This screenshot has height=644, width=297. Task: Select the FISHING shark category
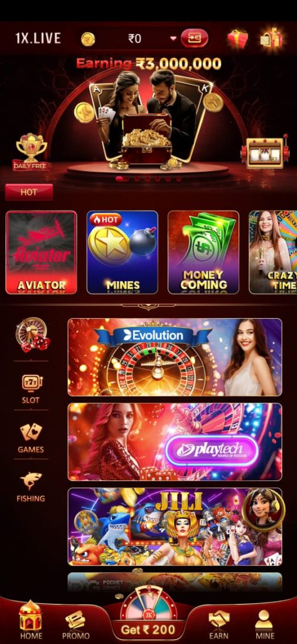(x=31, y=487)
